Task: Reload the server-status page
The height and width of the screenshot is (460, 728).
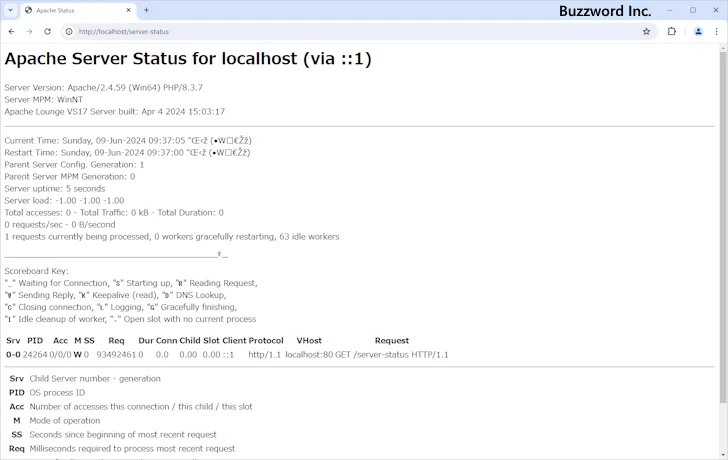Action: [47, 32]
